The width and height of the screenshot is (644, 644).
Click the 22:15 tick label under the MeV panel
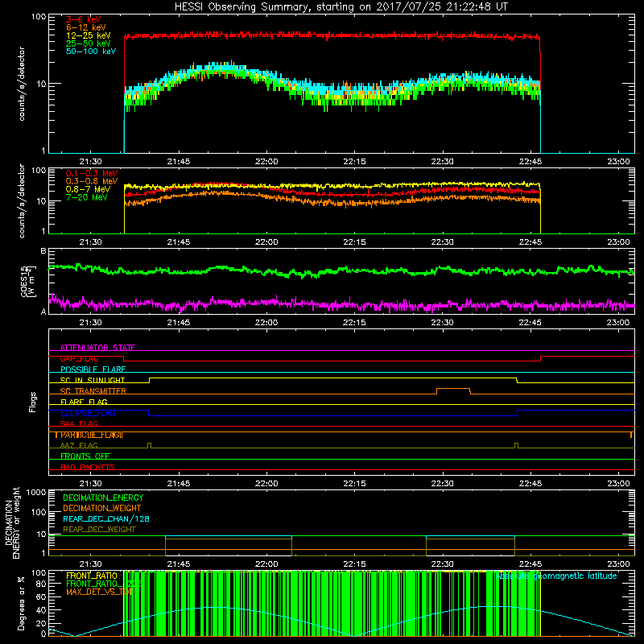pyautogui.click(x=354, y=242)
